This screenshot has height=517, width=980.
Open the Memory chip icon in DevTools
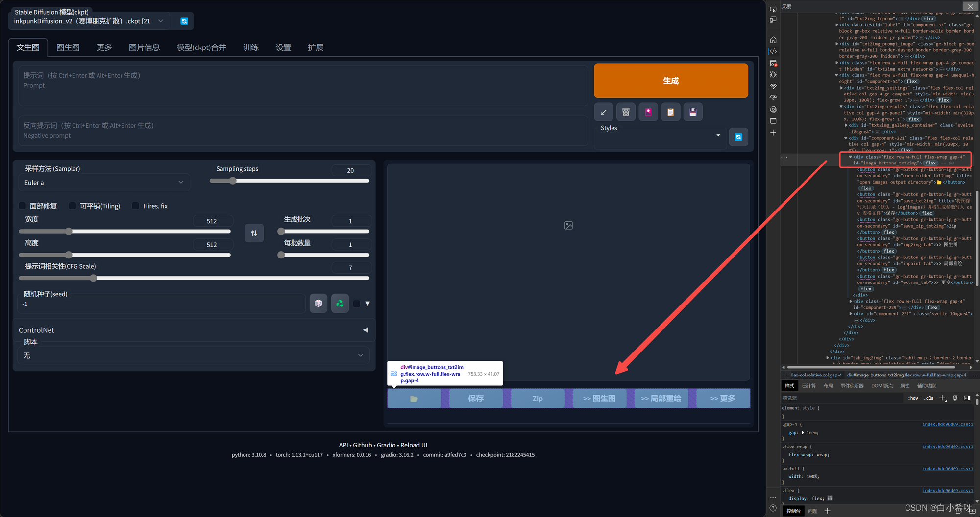pyautogui.click(x=773, y=109)
